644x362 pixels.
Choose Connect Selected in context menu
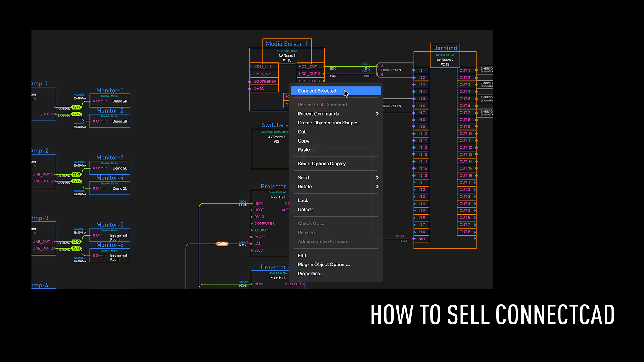coord(317,91)
